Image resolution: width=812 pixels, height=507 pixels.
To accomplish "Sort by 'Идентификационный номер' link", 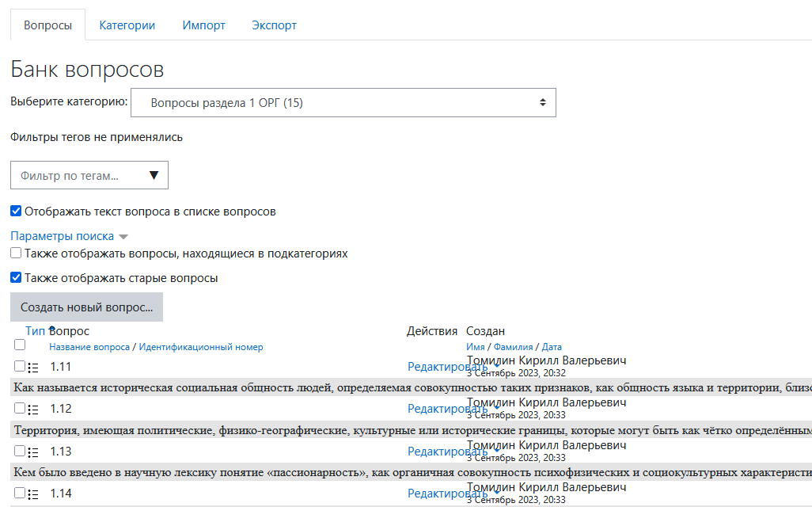I will [x=201, y=347].
